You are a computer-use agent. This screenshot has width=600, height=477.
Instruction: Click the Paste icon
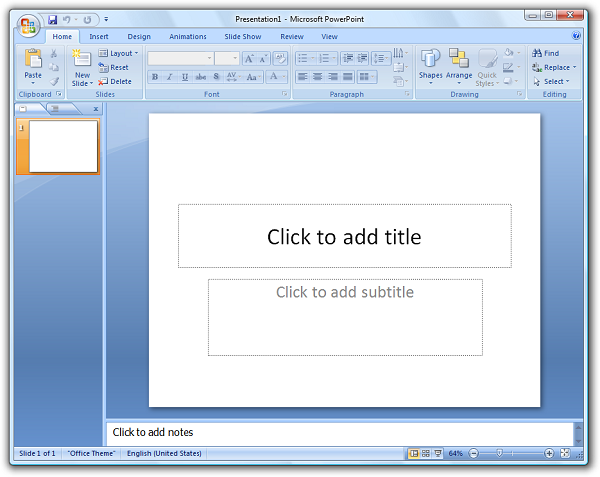point(33,62)
